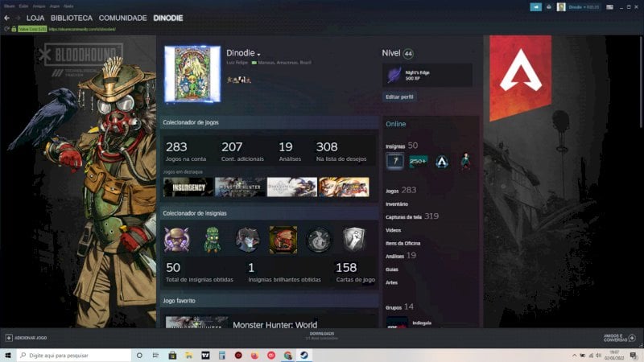
Task: Click the Add Game plus icon
Action: 9,338
